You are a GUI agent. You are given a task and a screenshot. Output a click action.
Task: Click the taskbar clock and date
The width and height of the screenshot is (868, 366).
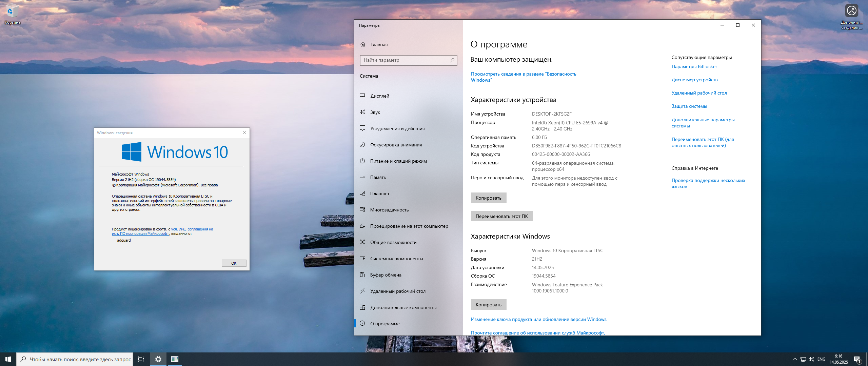[839, 359]
